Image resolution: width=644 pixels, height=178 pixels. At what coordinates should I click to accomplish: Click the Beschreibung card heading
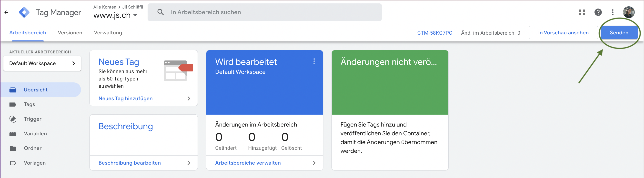[125, 127]
